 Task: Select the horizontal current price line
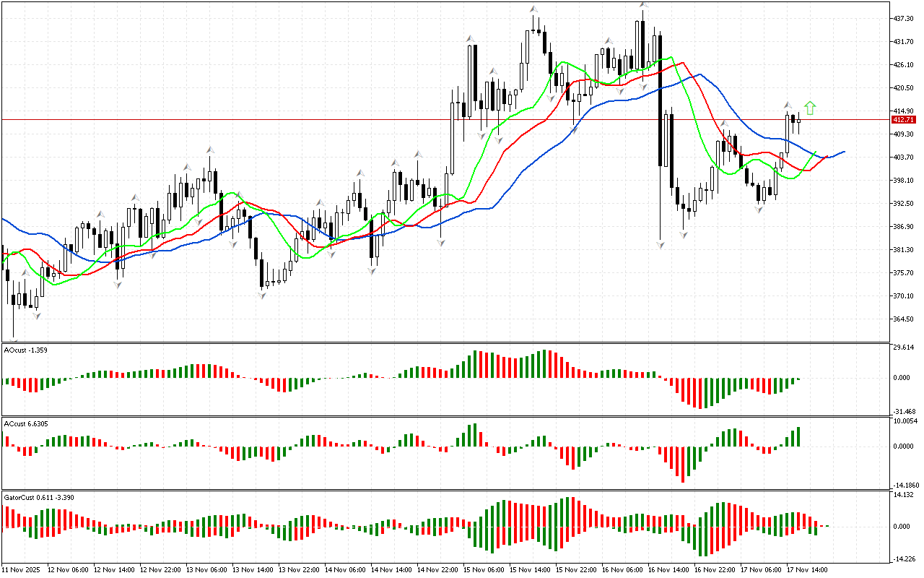(361, 119)
